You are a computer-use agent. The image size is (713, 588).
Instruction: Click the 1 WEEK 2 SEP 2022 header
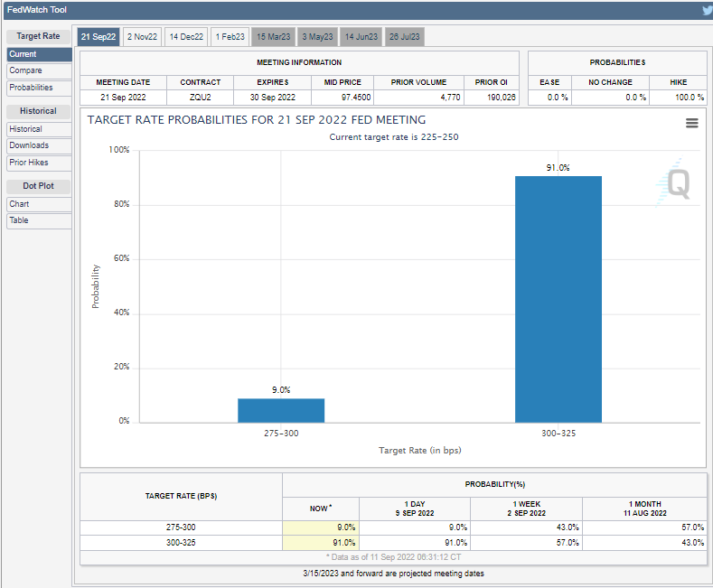click(x=527, y=509)
